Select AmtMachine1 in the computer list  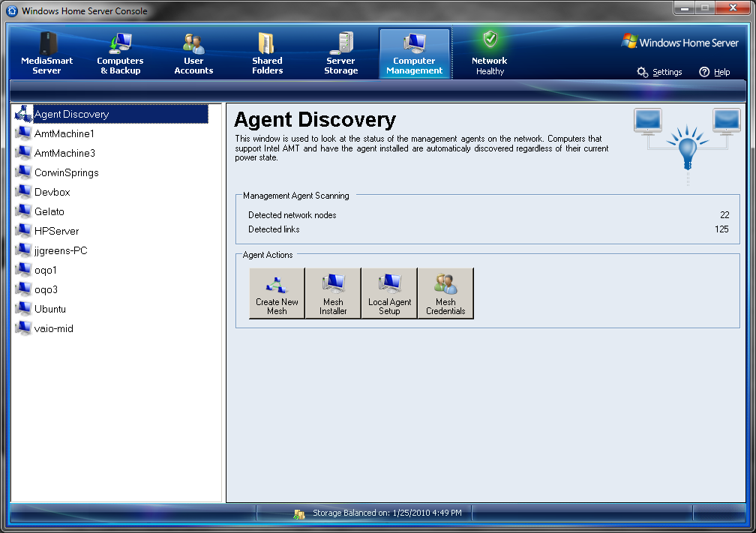point(64,133)
